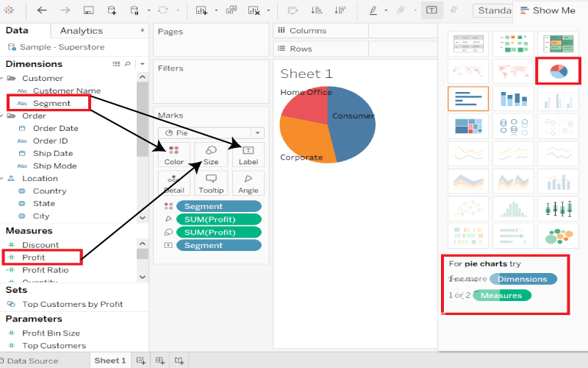The image size is (588, 368).
Task: Collapse the Order folder
Action: 1,116
